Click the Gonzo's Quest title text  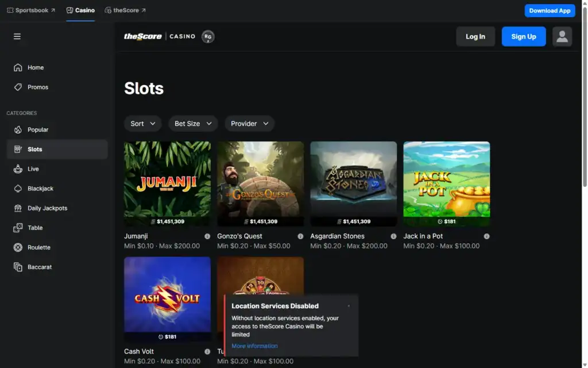coord(239,236)
